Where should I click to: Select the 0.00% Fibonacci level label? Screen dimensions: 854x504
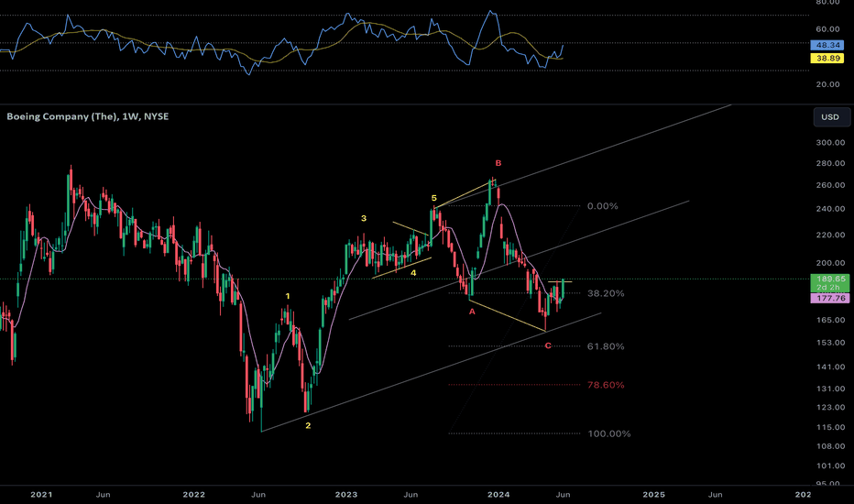(x=602, y=206)
